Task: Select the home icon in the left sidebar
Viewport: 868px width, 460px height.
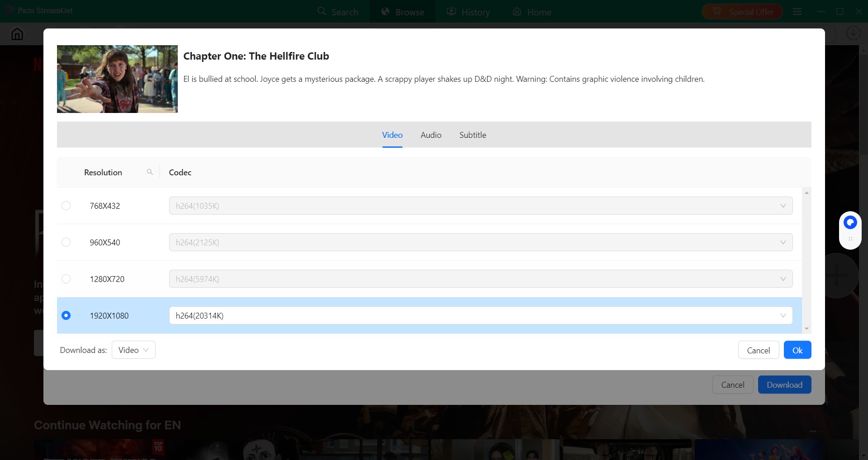Action: click(17, 33)
